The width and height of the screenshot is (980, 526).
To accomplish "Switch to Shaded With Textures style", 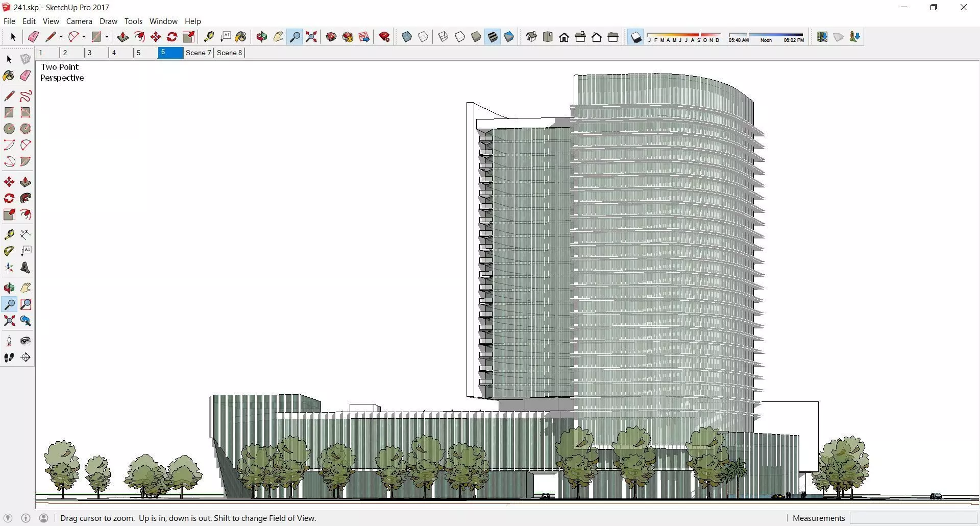I will tap(493, 37).
